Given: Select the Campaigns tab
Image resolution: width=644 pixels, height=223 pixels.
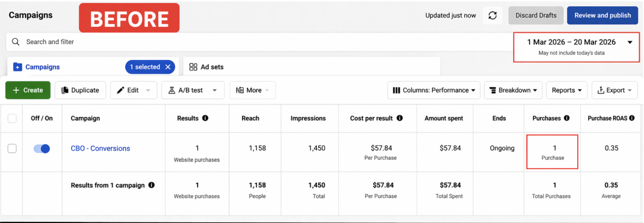Looking at the screenshot, I should click(x=42, y=67).
